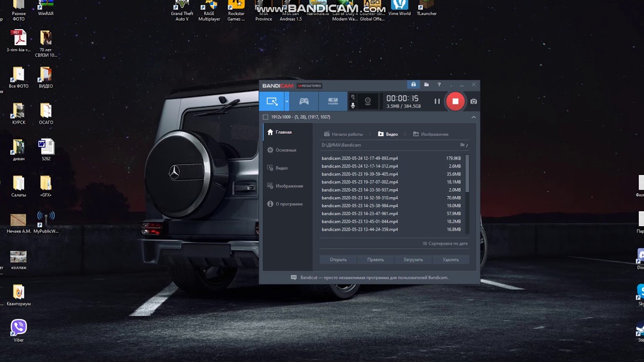Switch to game recording mode

[x=304, y=101]
